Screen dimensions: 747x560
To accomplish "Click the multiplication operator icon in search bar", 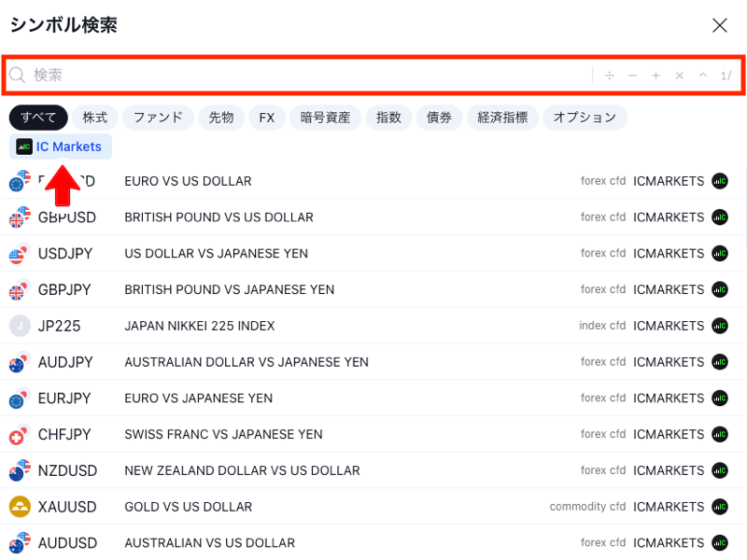I will [x=680, y=76].
